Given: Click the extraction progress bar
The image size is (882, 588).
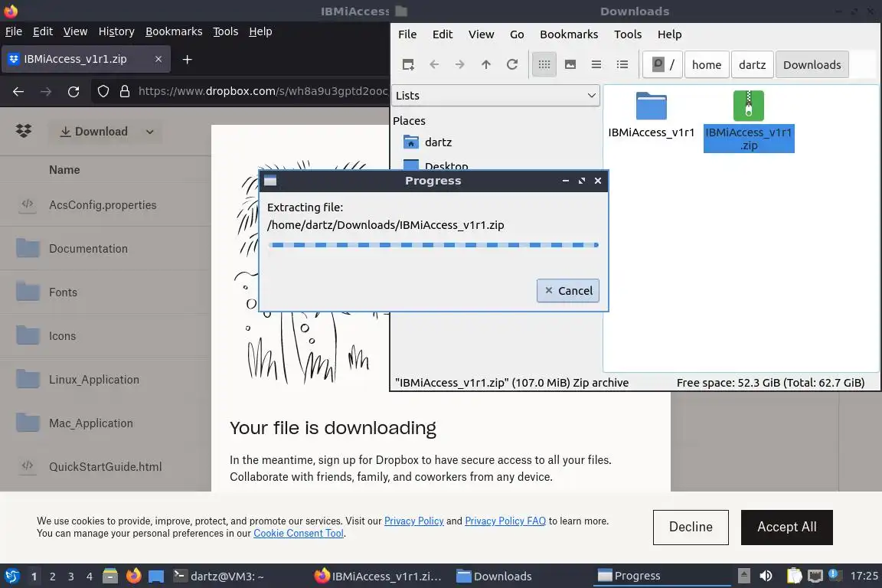Looking at the screenshot, I should coord(433,245).
